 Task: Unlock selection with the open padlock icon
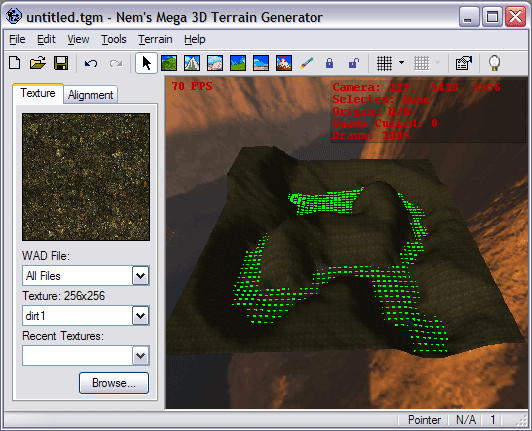point(354,63)
